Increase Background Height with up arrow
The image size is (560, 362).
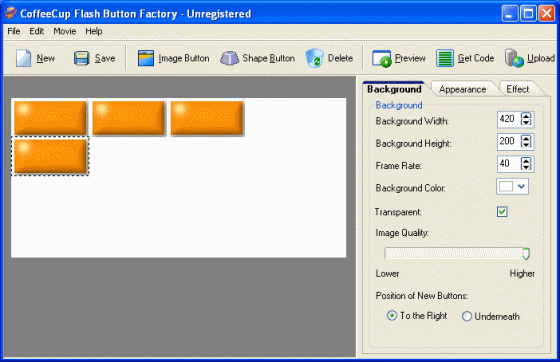526,138
